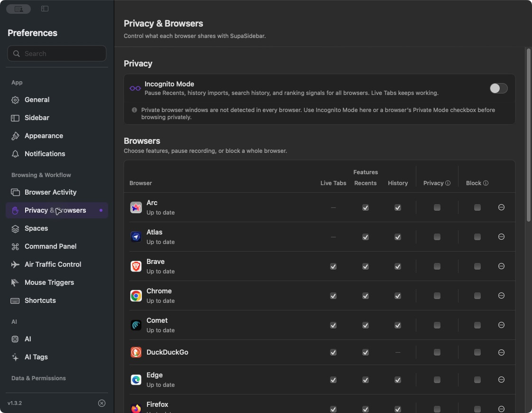Viewport: 532px width, 413px height.
Task: Uncheck Live Tabs for Brave
Action: [333, 267]
